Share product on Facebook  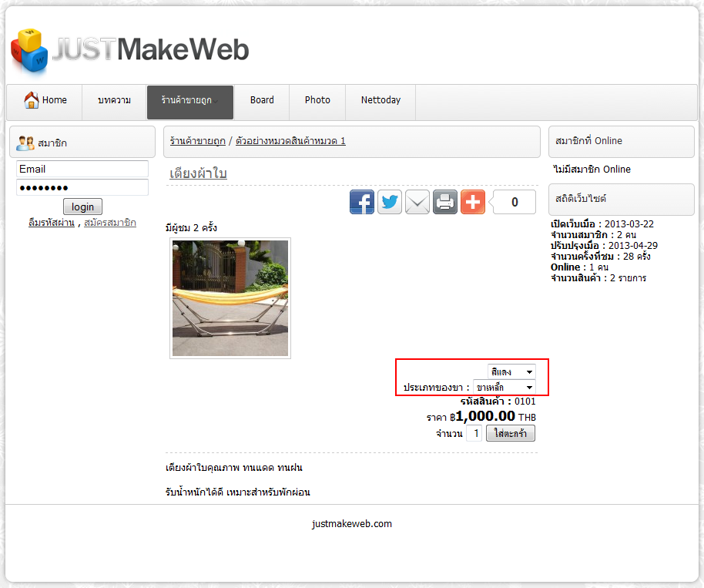pyautogui.click(x=362, y=202)
